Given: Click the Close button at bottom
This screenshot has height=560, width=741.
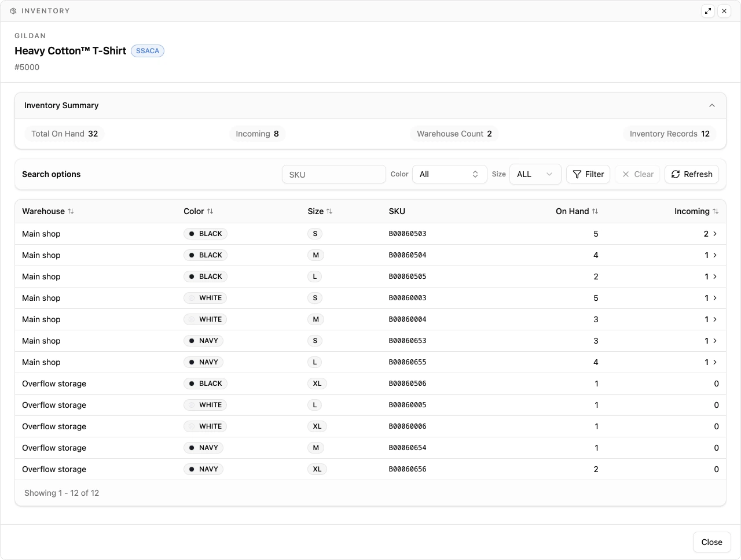Looking at the screenshot, I should coord(711,542).
